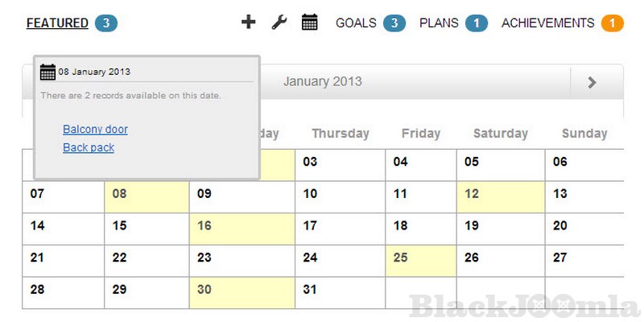Image resolution: width=644 pixels, height=322 pixels.
Task: Click the orange Achievements count badge
Action: 613,23
